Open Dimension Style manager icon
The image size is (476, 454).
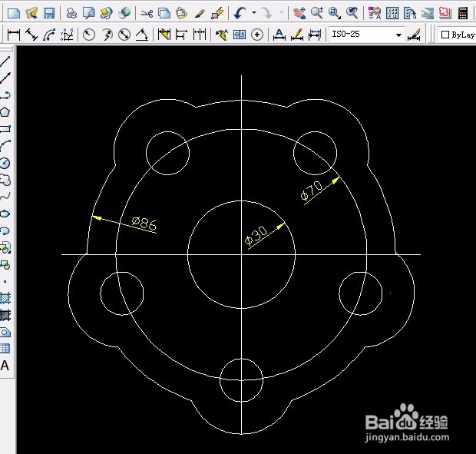[414, 35]
